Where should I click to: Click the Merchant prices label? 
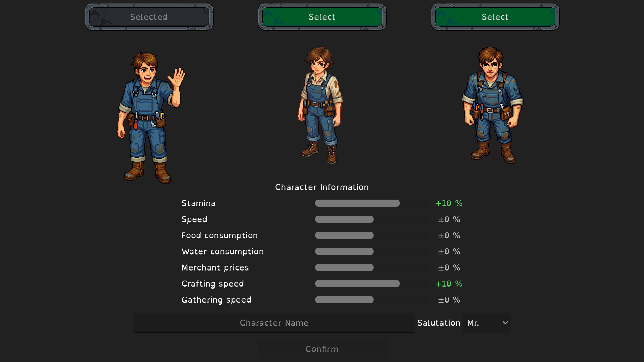coord(215,268)
